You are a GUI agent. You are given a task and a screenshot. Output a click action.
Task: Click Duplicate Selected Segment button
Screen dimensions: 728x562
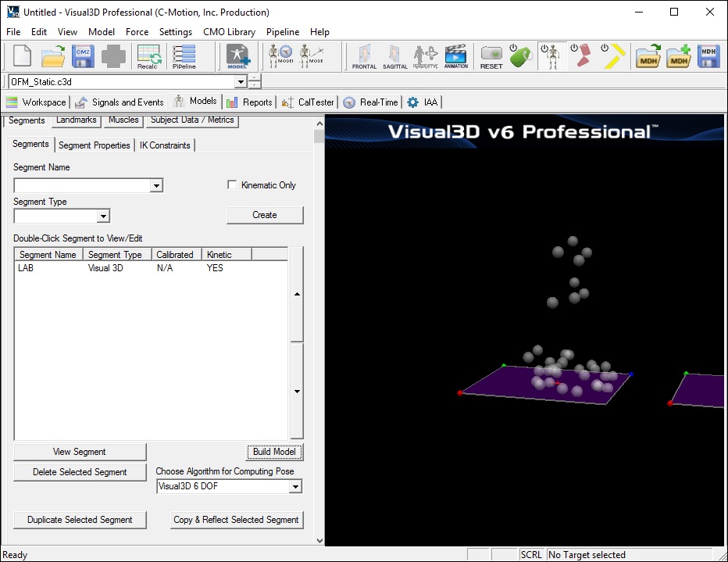pyautogui.click(x=80, y=520)
